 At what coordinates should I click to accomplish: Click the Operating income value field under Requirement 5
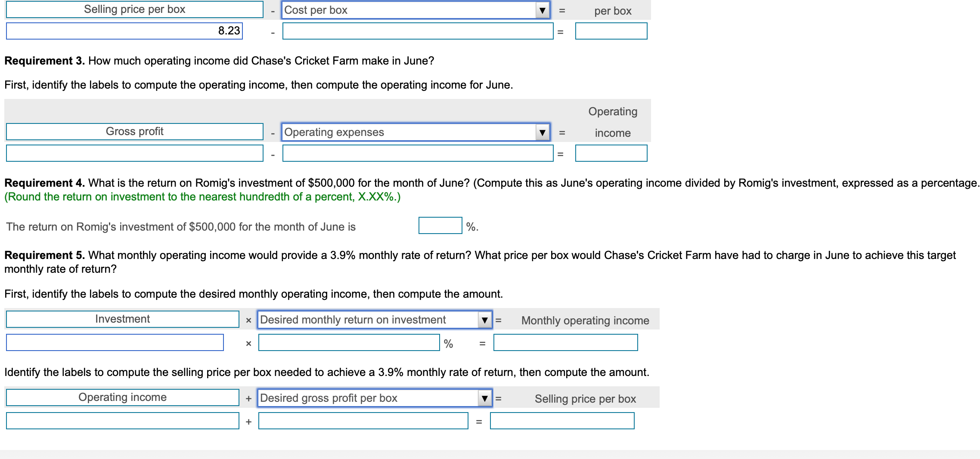tap(122, 422)
